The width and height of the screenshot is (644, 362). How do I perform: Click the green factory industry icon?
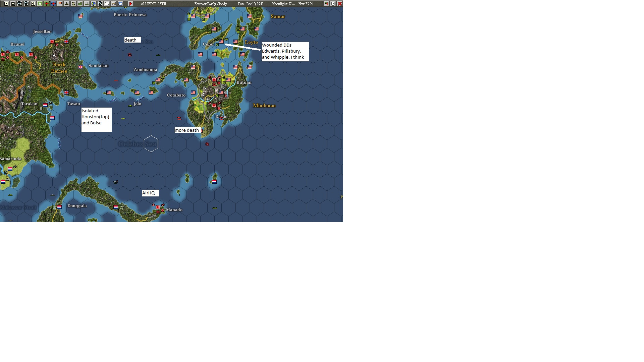[80, 4]
